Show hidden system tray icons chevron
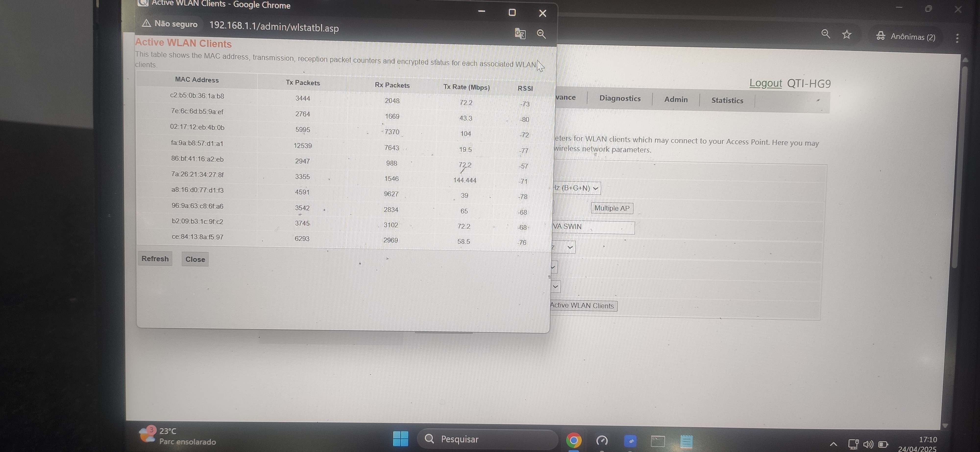Screen dimensions: 980x452 pyautogui.click(x=833, y=444)
